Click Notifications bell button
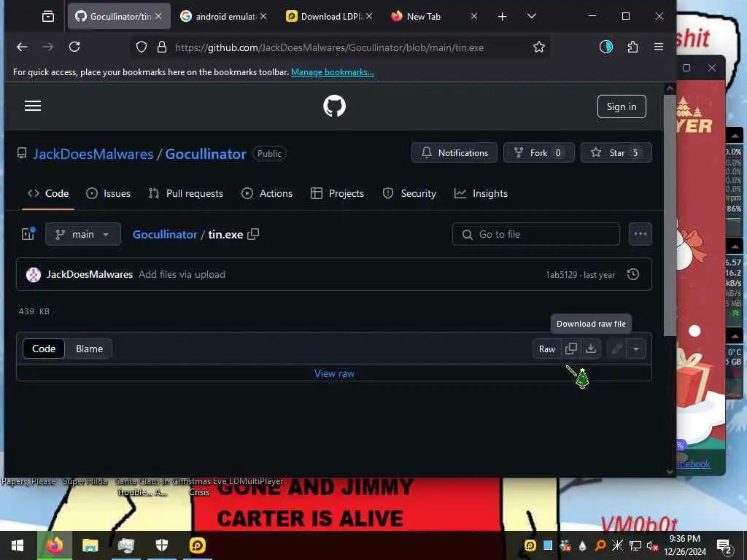The height and width of the screenshot is (560, 747). tap(454, 153)
